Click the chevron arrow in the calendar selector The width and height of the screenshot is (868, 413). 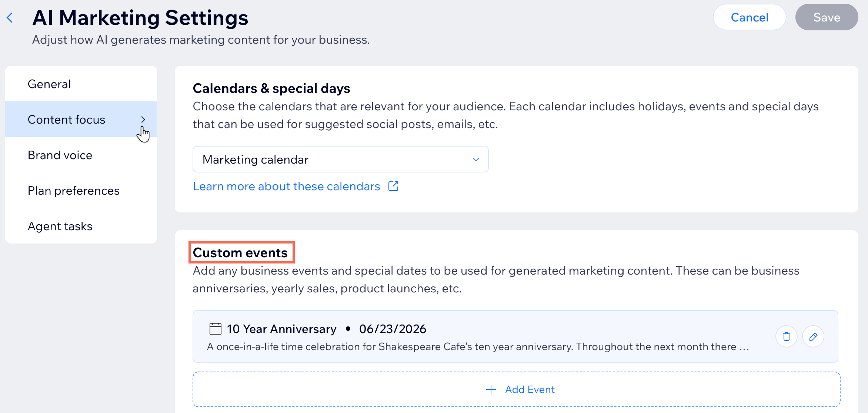coord(476,160)
